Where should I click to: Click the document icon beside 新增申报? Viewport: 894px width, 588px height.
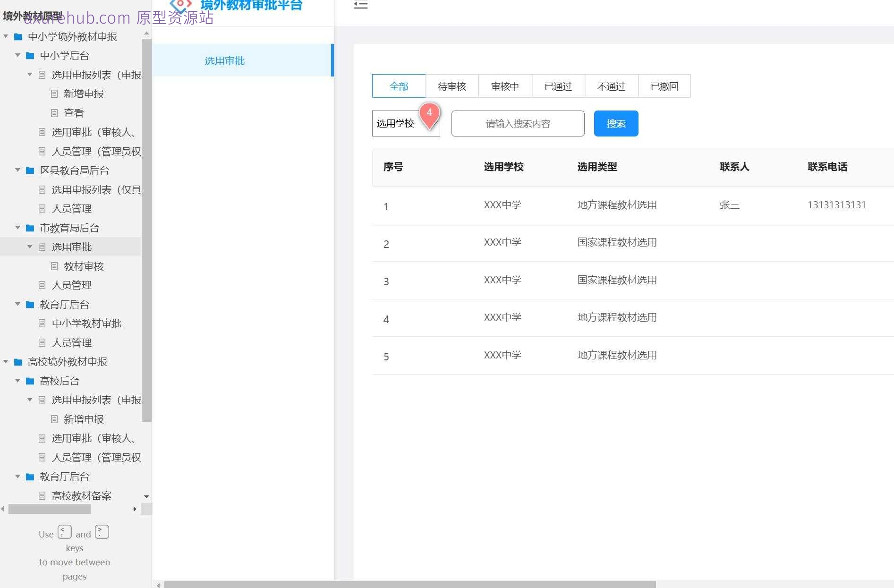coord(54,94)
